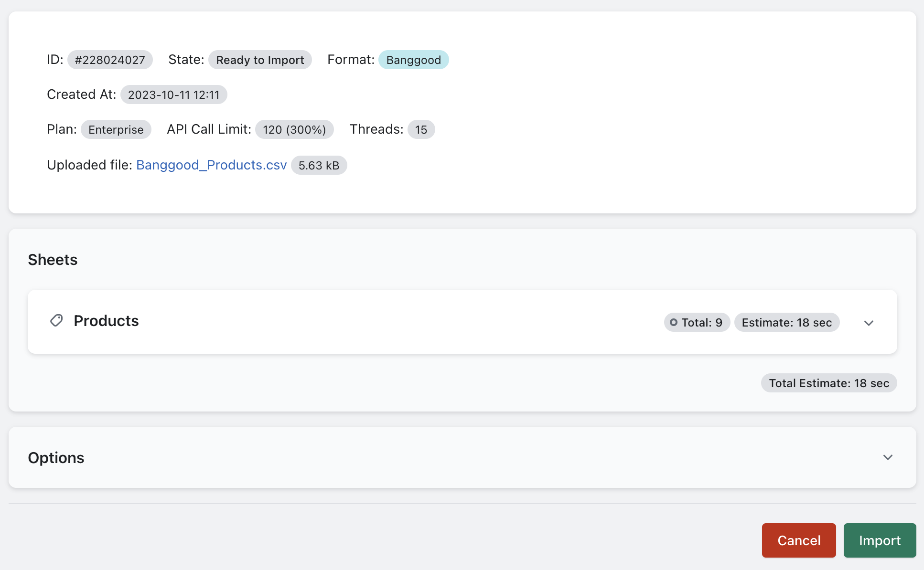Screen dimensions: 924x570
Task: Click the Estimate: 18 sec badge
Action: coord(786,322)
